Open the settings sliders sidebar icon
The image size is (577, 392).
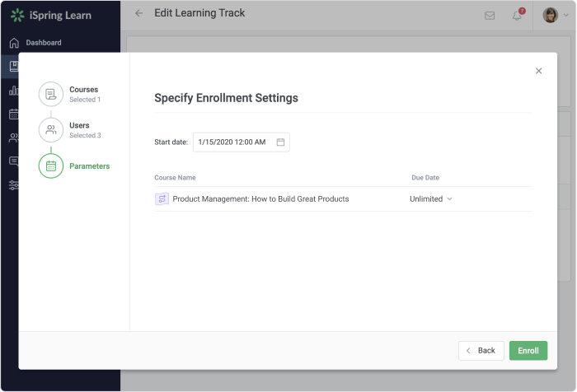tap(14, 185)
